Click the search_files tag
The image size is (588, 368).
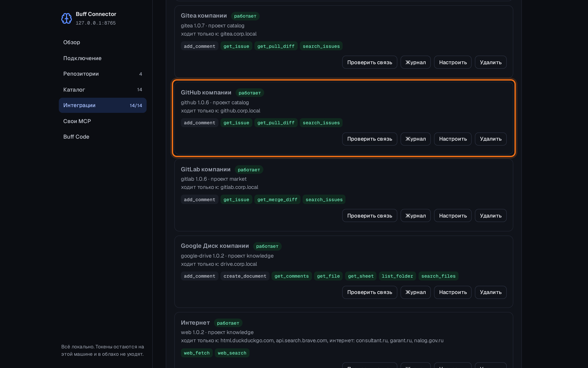438,276
